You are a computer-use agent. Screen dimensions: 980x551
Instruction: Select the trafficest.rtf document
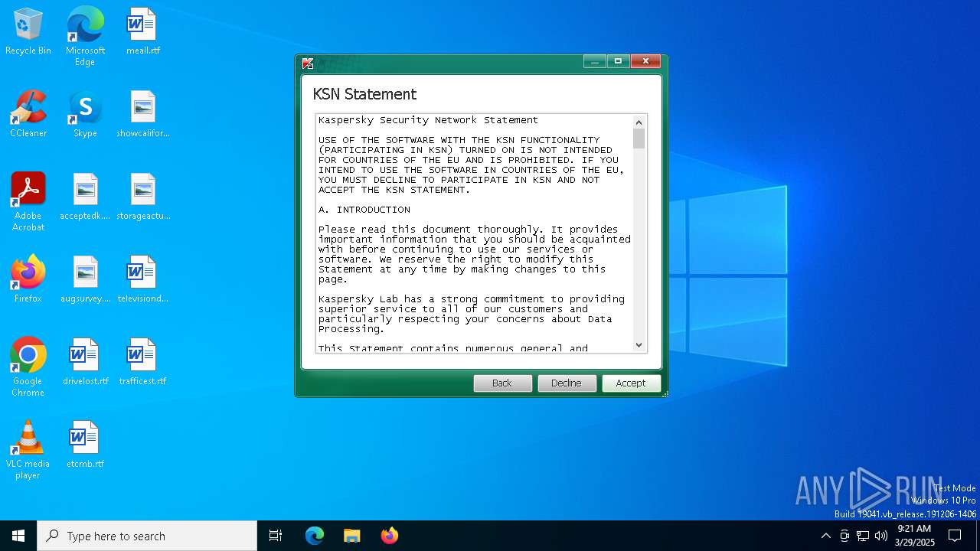(x=142, y=363)
